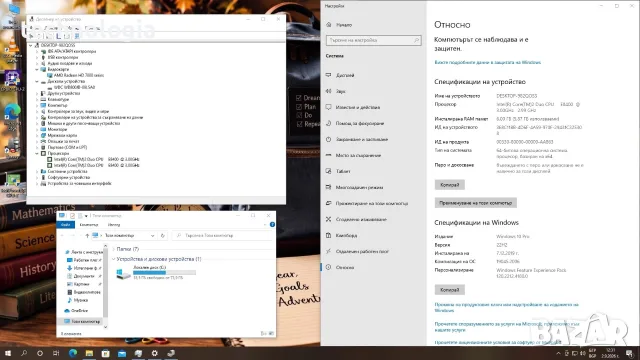Select the About item in Settings sidebar
The image size is (640, 360).
click(x=344, y=267)
